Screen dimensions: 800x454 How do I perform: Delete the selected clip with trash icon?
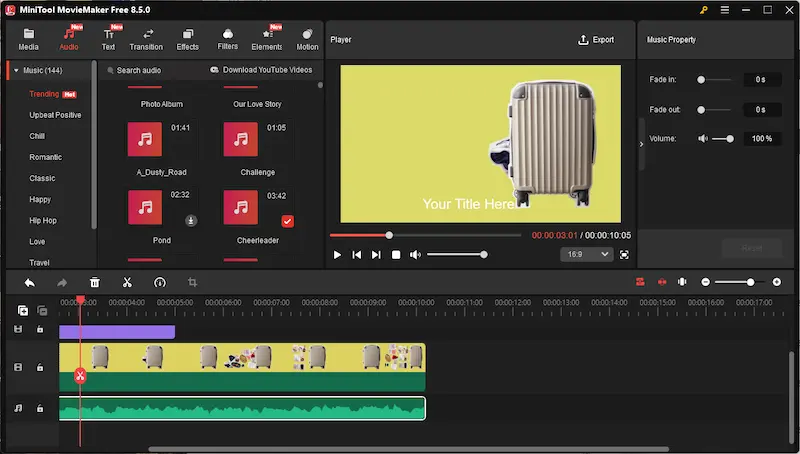pyautogui.click(x=95, y=283)
